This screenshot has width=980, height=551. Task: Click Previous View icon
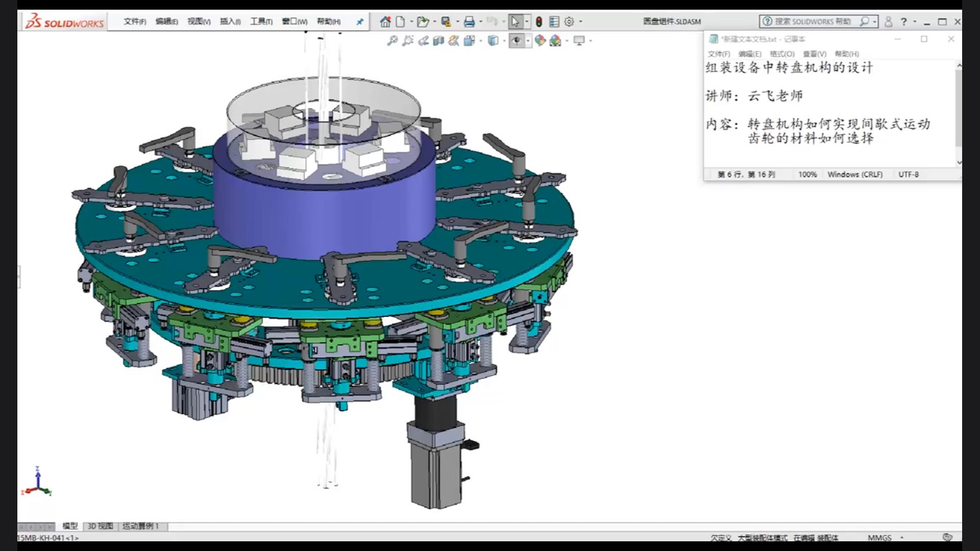pos(423,41)
